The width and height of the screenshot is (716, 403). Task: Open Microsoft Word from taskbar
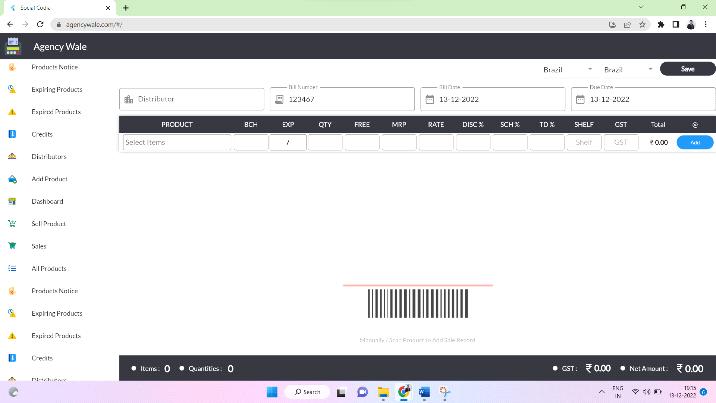tap(424, 392)
